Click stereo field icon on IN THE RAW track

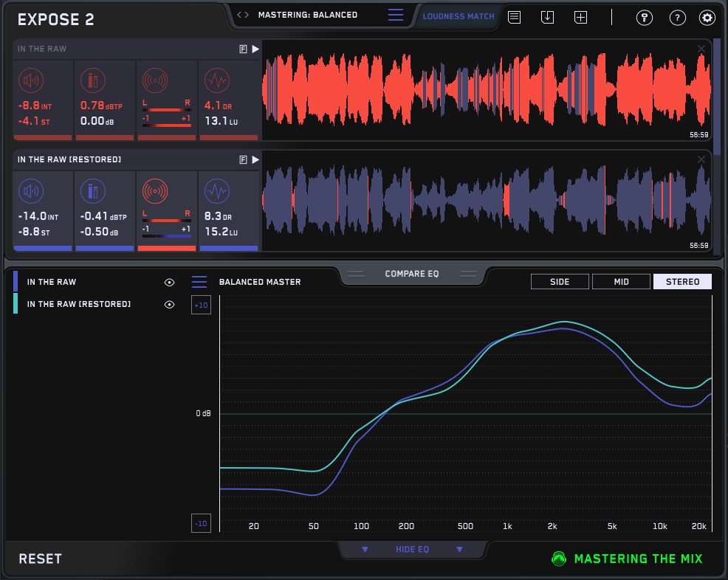(154, 79)
